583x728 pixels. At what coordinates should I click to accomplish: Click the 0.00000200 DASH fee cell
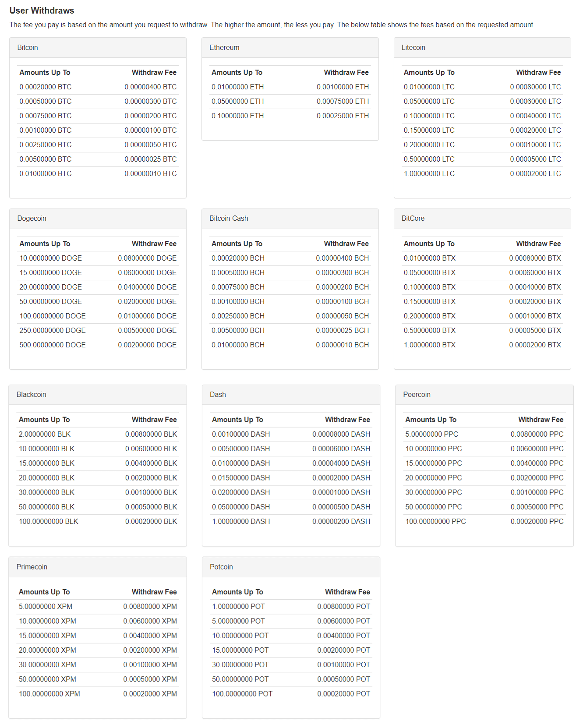point(341,522)
